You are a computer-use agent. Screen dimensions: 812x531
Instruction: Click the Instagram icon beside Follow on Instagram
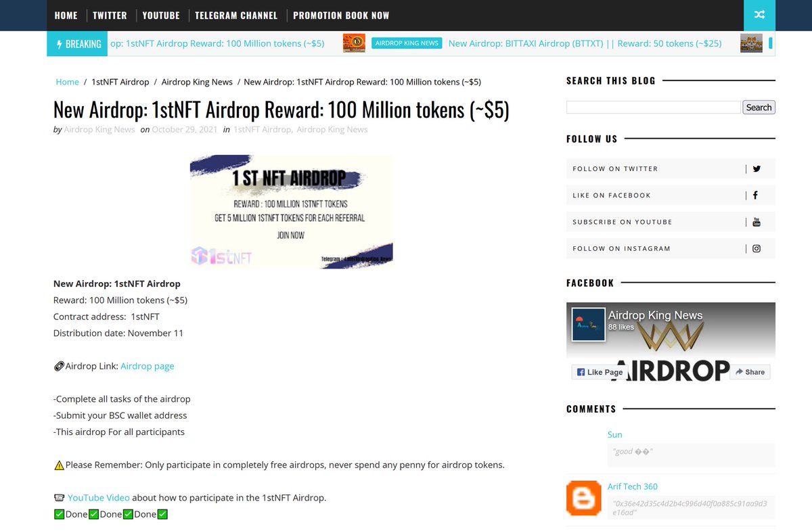pos(756,248)
